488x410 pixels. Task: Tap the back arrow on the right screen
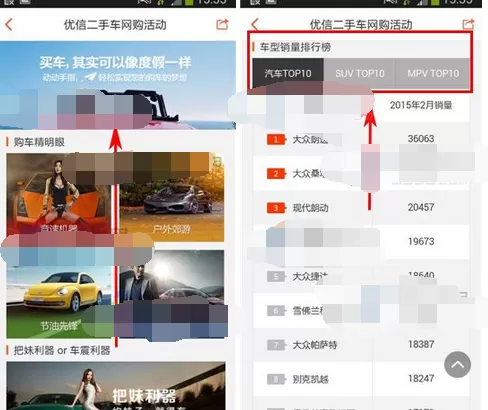255,25
